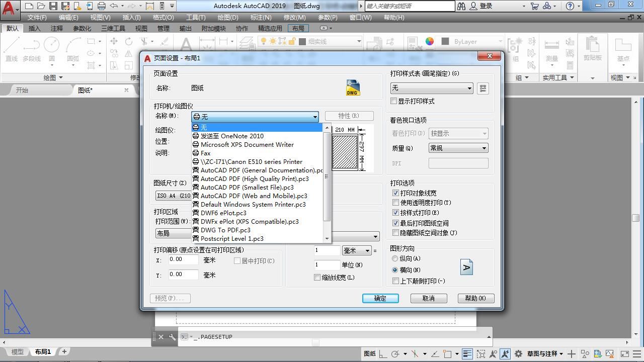The width and height of the screenshot is (644, 362).
Task: Open the 文件(F) menu
Action: (x=37, y=17)
